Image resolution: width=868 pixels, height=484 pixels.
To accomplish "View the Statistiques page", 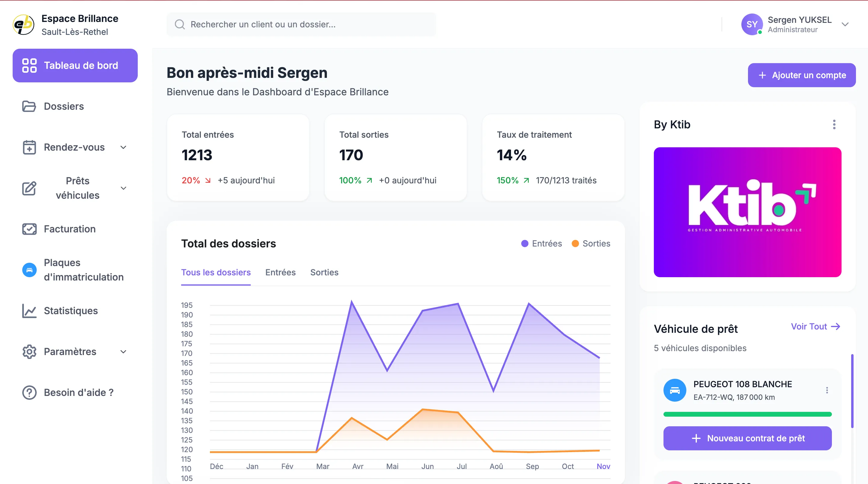I will click(71, 311).
